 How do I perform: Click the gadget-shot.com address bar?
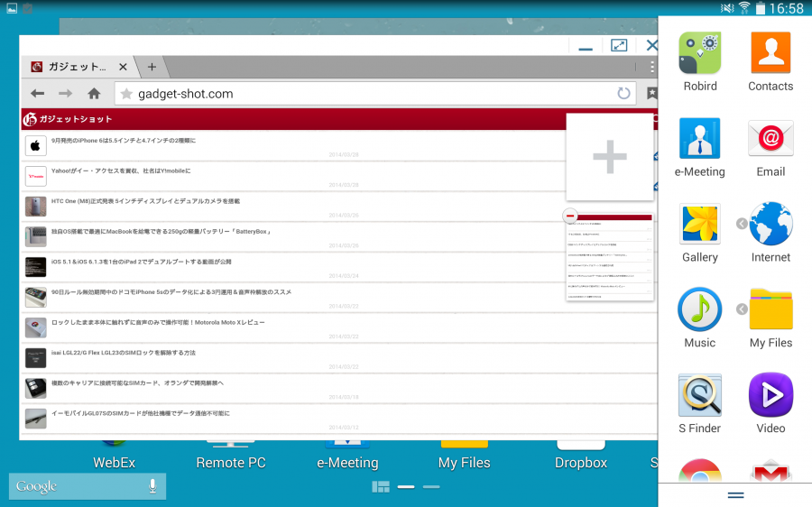pos(370,94)
